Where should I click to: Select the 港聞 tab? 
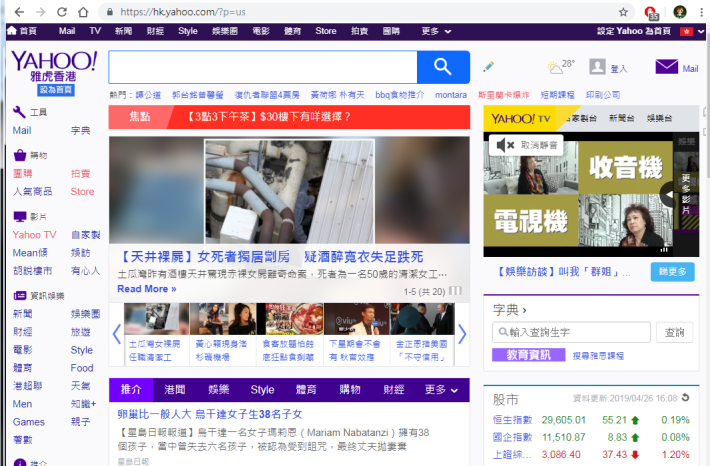pyautogui.click(x=175, y=389)
